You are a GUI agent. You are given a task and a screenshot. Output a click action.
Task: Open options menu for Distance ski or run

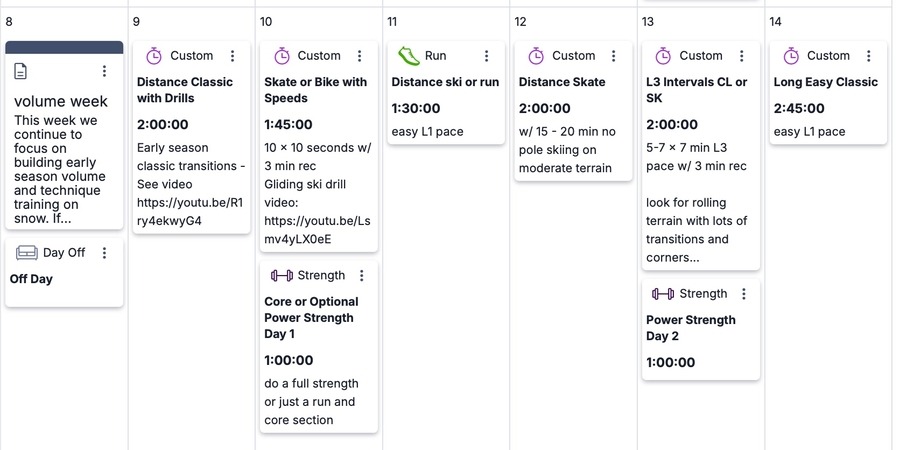point(487,56)
